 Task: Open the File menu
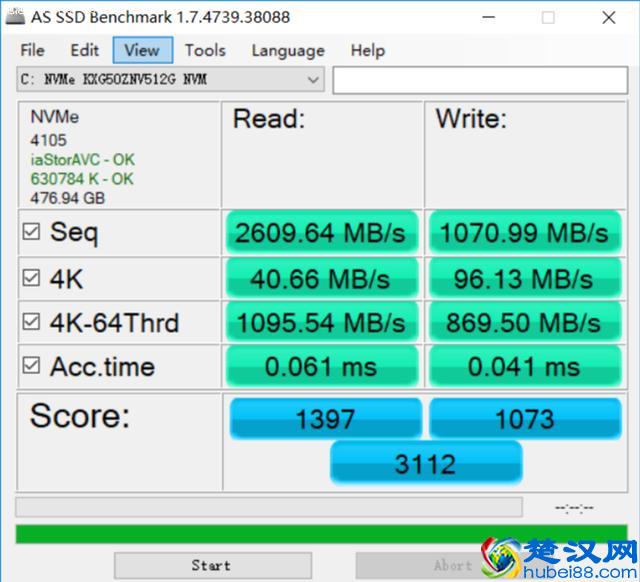(32, 50)
